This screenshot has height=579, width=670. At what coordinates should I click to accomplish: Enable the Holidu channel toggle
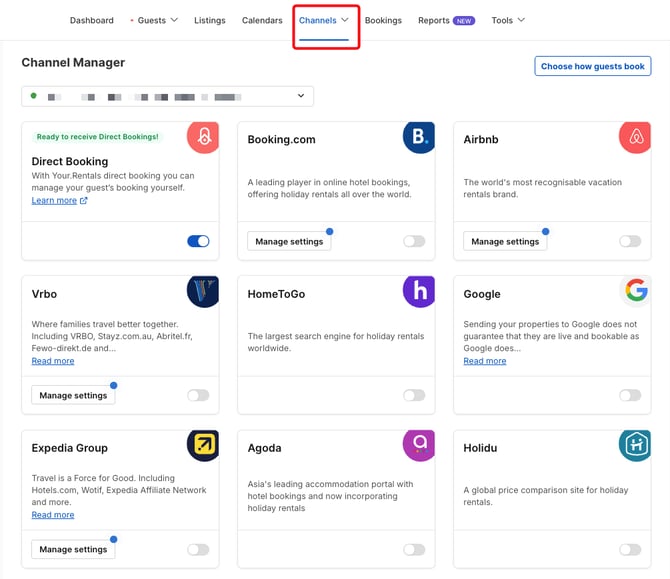[630, 550]
